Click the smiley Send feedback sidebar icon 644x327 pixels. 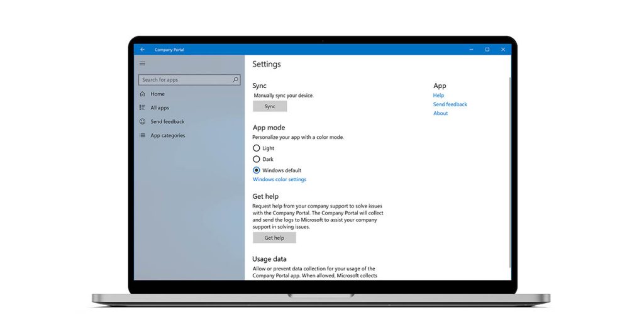[x=142, y=121]
